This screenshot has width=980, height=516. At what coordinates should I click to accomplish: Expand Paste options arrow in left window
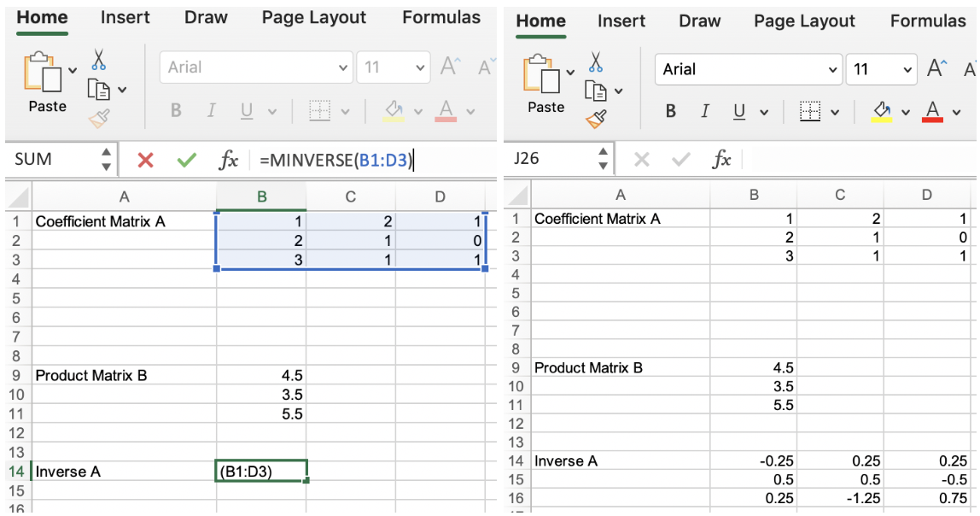[73, 70]
